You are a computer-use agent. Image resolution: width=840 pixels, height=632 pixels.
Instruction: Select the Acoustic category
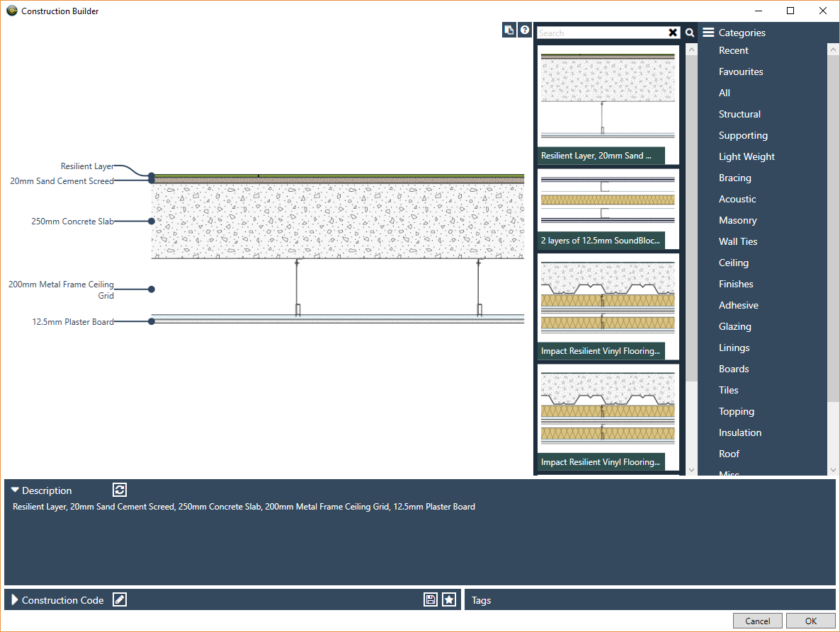(737, 199)
